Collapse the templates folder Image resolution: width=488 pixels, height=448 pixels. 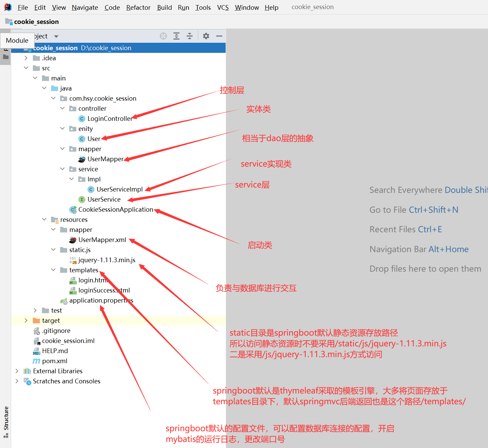[53, 270]
